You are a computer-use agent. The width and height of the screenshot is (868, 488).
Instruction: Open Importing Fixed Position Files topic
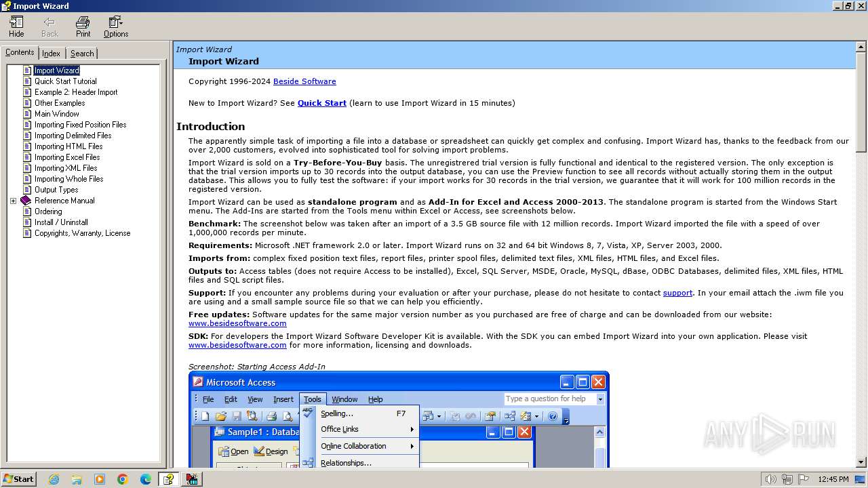[x=81, y=125]
